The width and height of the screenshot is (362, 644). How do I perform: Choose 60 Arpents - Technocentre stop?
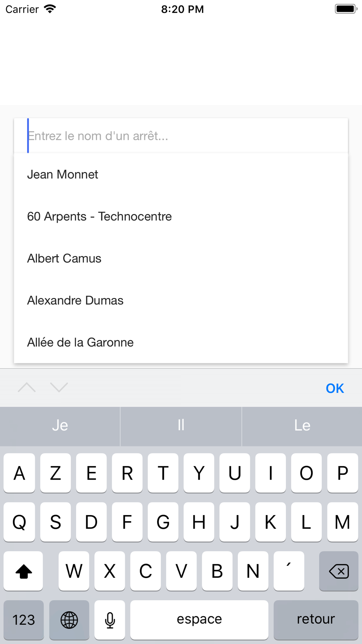100,217
